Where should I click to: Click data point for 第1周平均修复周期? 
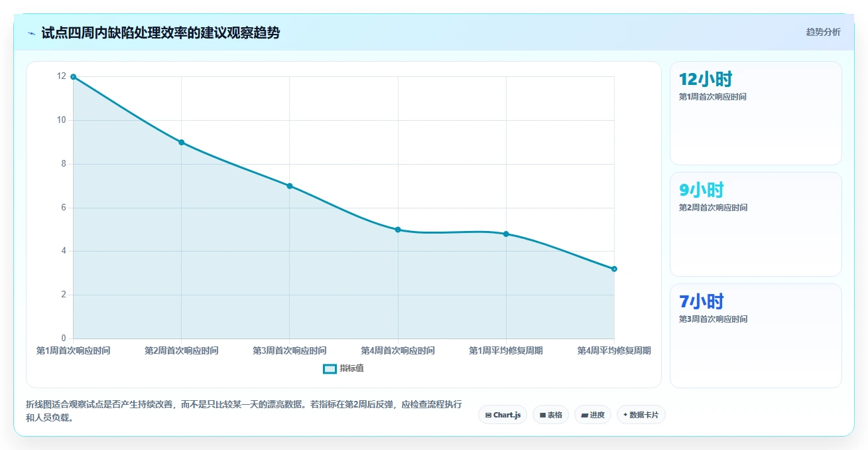coord(506,234)
